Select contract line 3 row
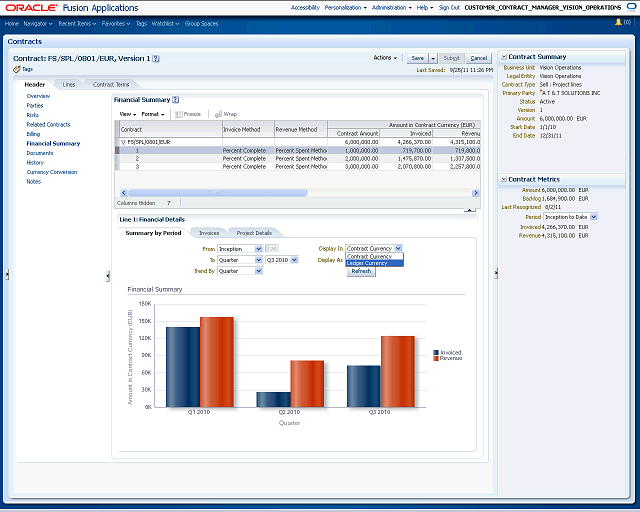 pyautogui.click(x=298, y=167)
